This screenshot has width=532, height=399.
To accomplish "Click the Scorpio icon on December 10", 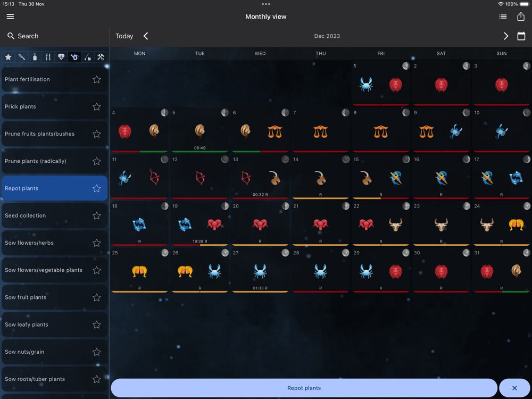I will tap(502, 131).
